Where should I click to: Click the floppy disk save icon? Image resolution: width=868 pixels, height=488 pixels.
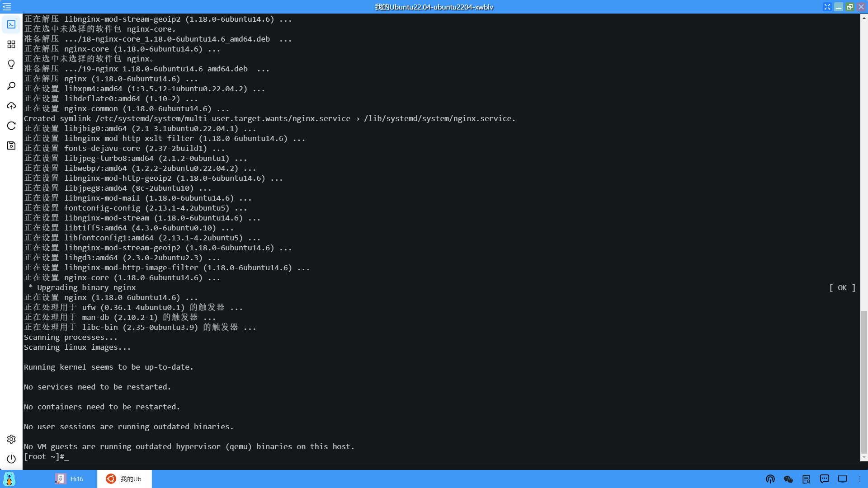(x=11, y=145)
